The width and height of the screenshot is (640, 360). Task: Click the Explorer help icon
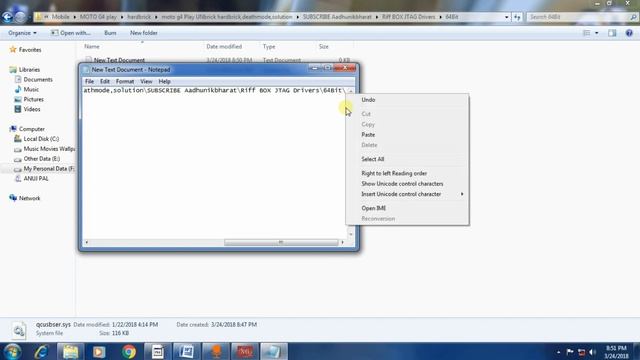[629, 33]
